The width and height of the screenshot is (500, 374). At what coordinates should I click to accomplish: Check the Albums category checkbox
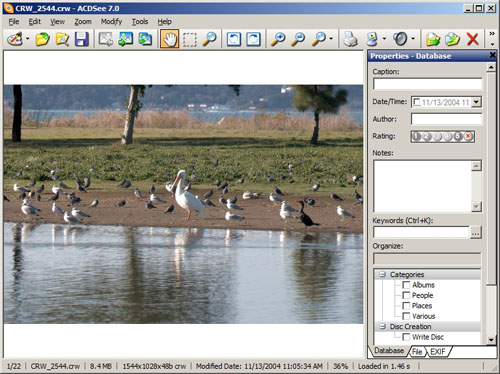(406, 285)
